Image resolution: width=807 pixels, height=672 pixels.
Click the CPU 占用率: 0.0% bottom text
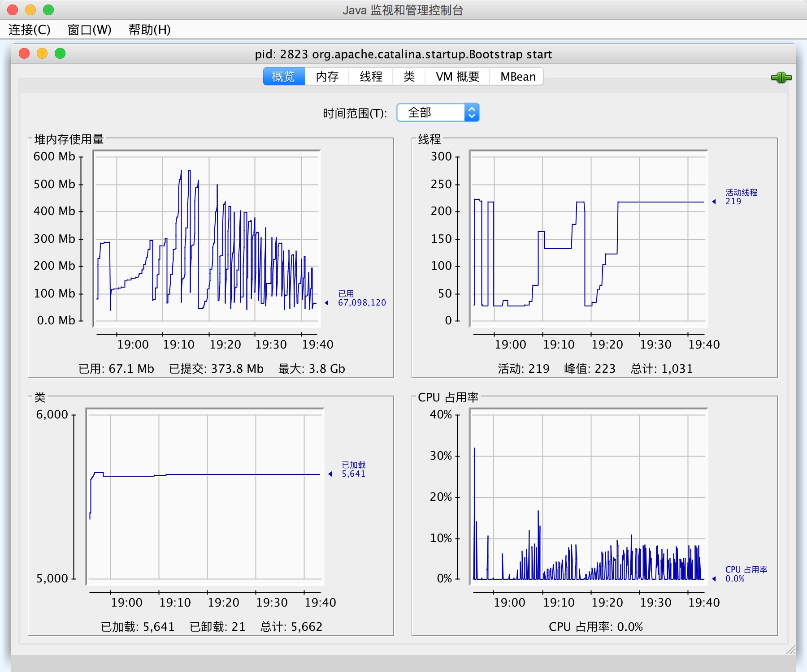coord(596,627)
